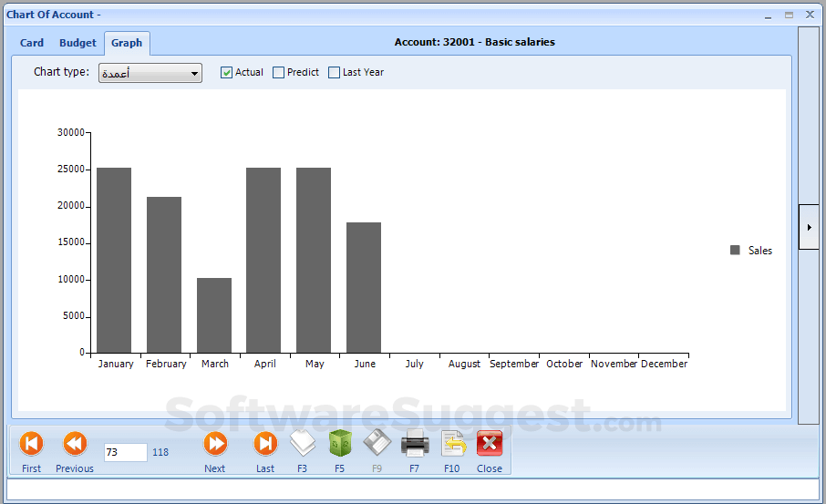The width and height of the screenshot is (826, 504).
Task: Jump to the Next record
Action: click(215, 444)
